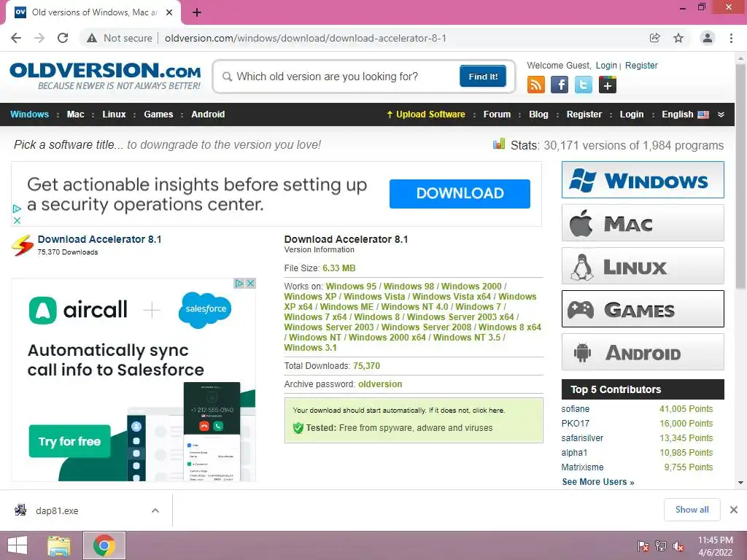Click the stats bar chart icon
This screenshot has width=747, height=560.
click(499, 144)
